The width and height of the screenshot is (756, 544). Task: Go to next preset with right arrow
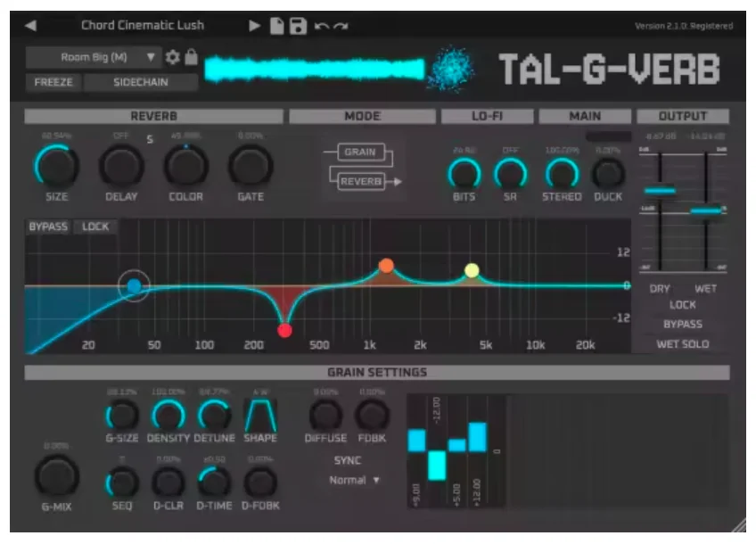click(254, 26)
